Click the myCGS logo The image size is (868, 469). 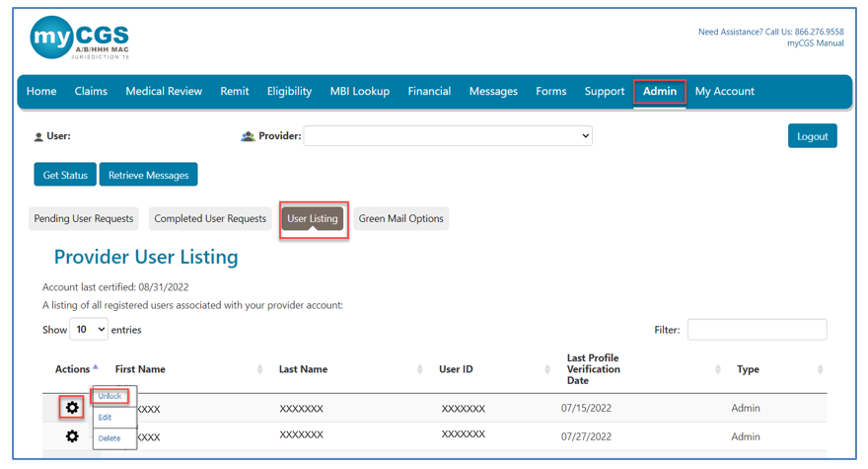click(x=80, y=39)
